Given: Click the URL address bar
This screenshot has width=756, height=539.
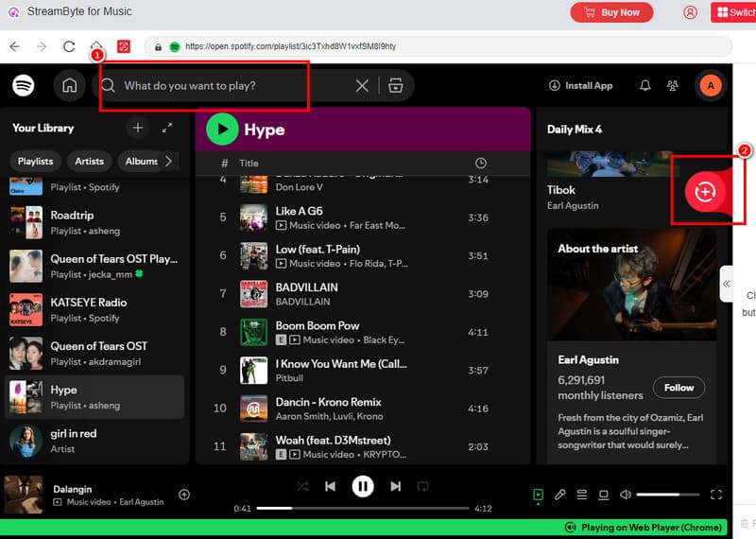Looking at the screenshot, I should point(438,46).
